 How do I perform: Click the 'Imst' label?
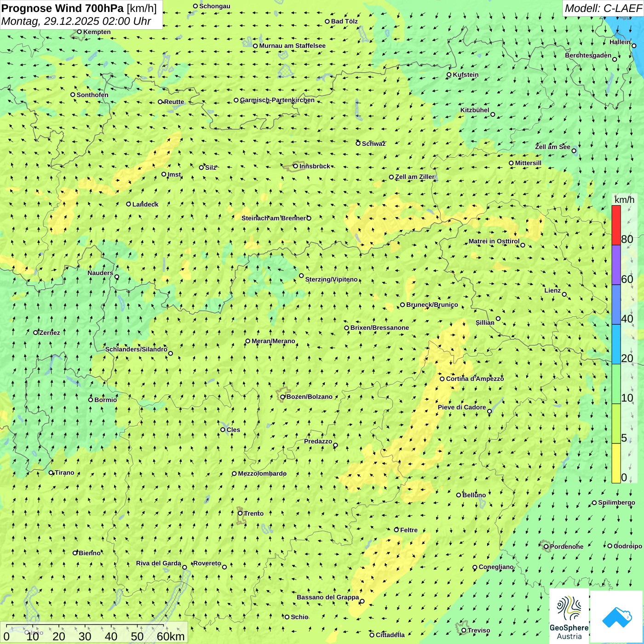pos(174,174)
